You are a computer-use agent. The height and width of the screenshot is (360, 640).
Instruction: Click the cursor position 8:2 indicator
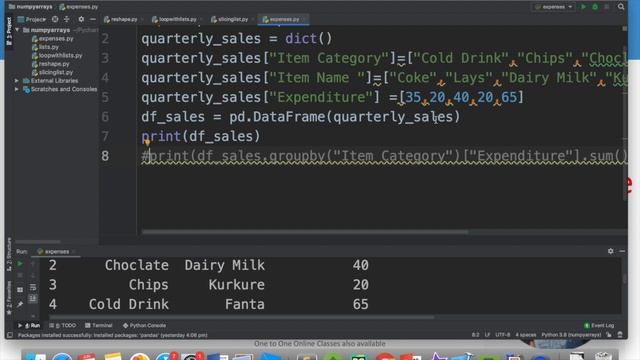(476, 335)
